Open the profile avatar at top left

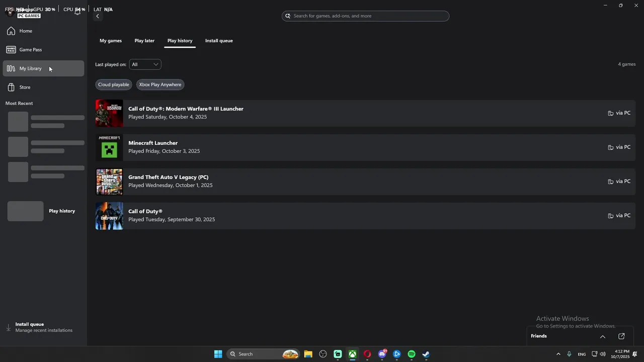click(x=10, y=12)
